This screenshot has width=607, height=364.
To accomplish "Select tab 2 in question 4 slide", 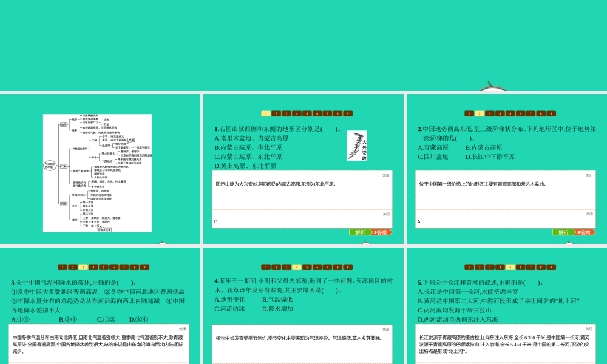I will pyautogui.click(x=276, y=268).
